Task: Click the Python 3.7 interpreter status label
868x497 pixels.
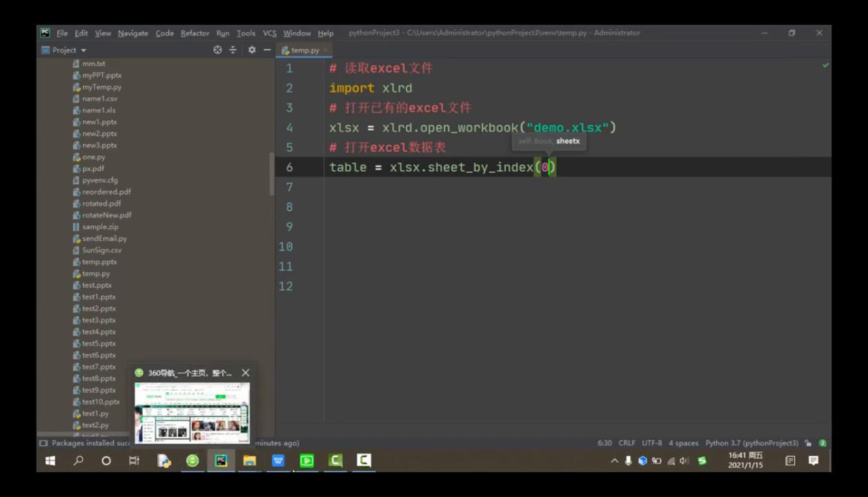Action: (x=751, y=443)
